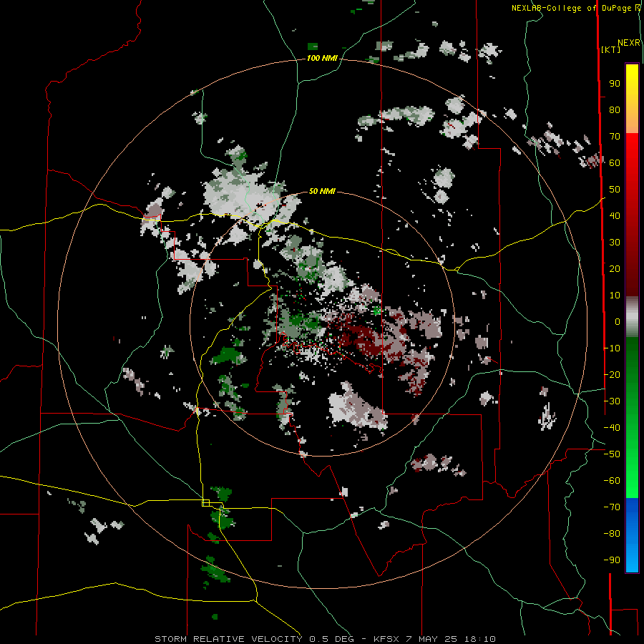Select the -80 value on the velocity scale

tap(612, 534)
